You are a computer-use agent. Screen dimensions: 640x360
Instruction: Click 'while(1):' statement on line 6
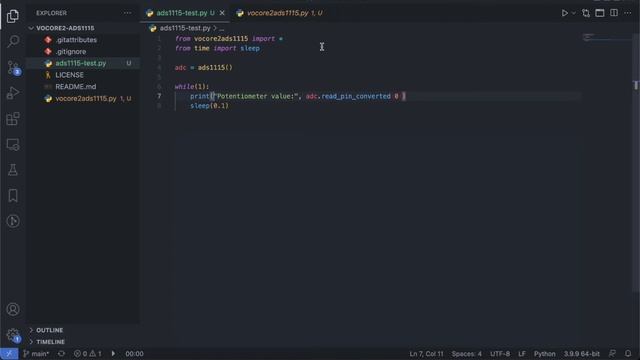pos(192,87)
